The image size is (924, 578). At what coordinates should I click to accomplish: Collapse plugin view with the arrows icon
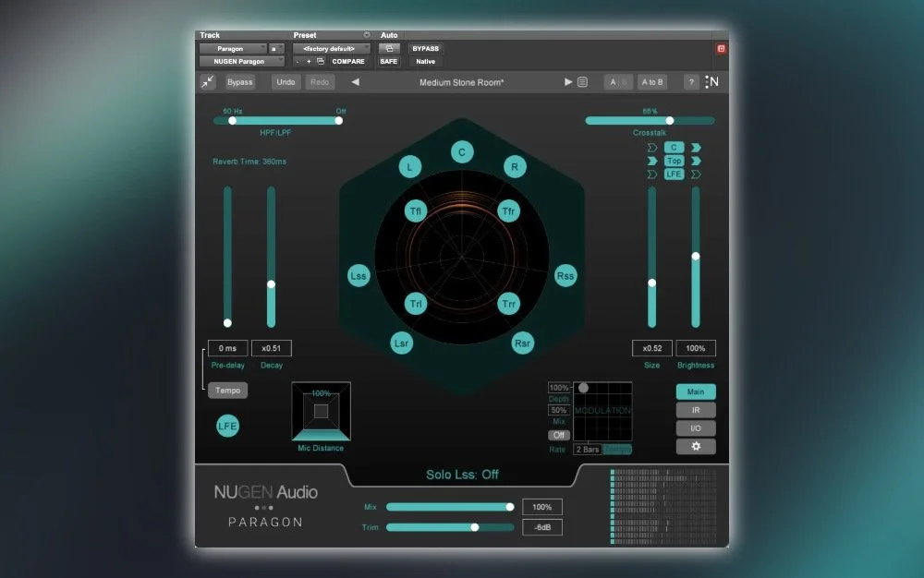(208, 82)
